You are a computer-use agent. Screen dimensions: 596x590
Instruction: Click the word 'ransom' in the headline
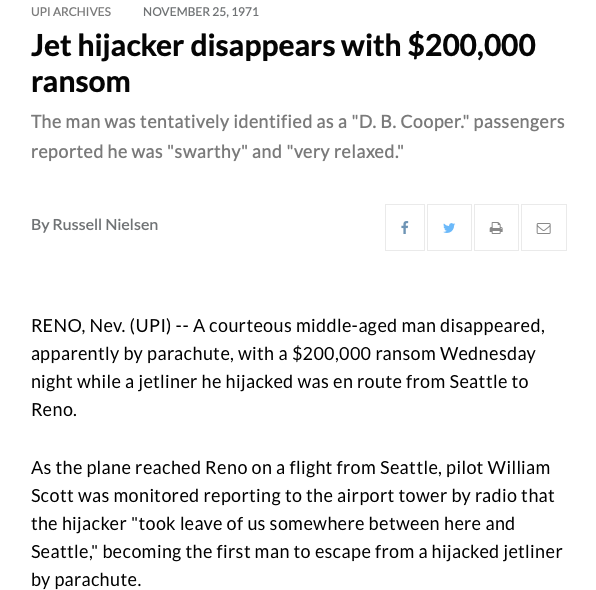tap(81, 82)
